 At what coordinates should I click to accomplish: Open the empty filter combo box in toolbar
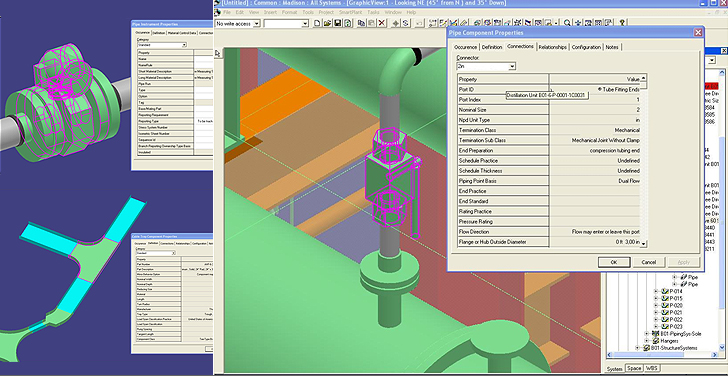coord(306,23)
